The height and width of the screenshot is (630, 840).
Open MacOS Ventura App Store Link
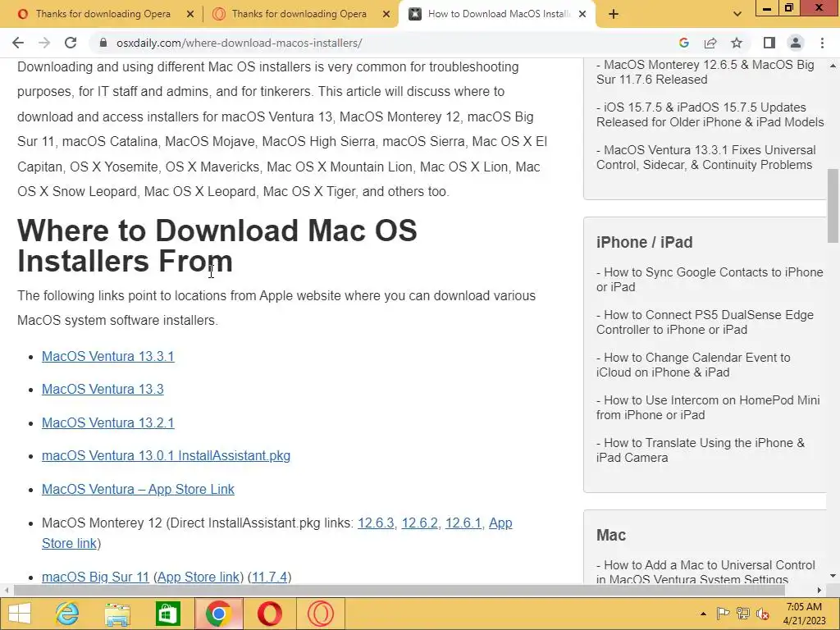click(138, 489)
